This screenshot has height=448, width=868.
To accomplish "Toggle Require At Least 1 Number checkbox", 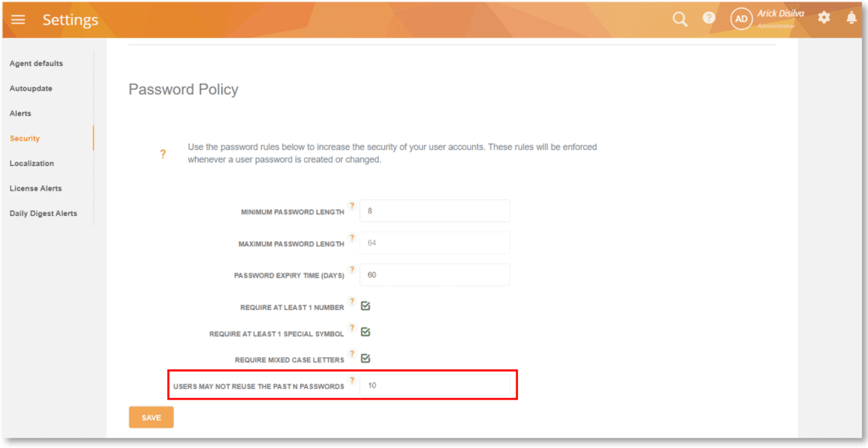I will 365,306.
